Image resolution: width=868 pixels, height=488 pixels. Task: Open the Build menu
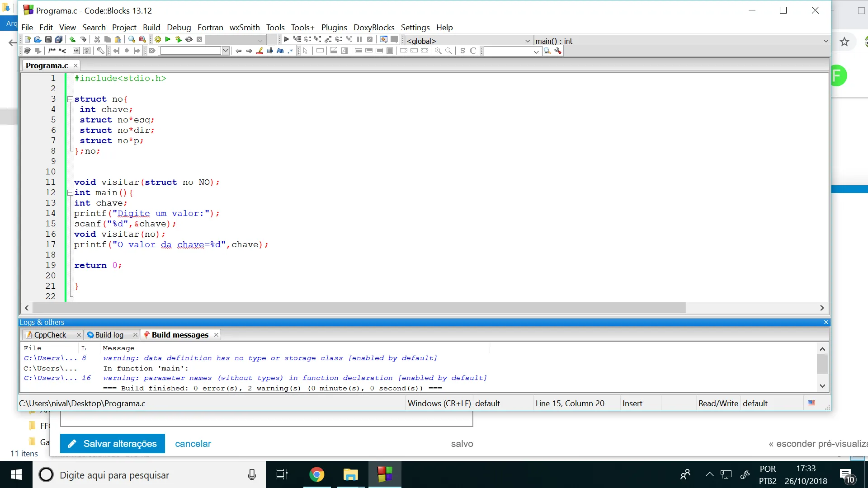[x=151, y=28]
